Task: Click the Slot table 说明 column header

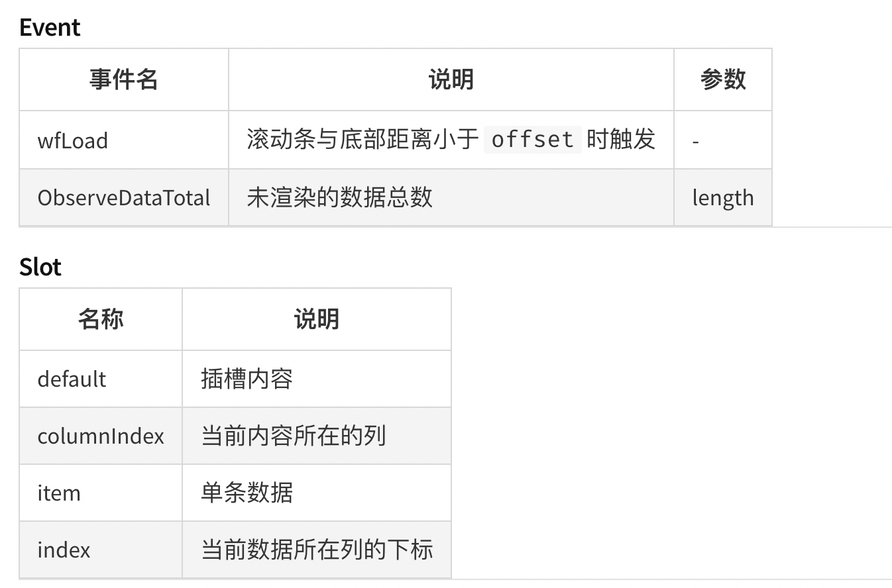Action: tap(317, 319)
